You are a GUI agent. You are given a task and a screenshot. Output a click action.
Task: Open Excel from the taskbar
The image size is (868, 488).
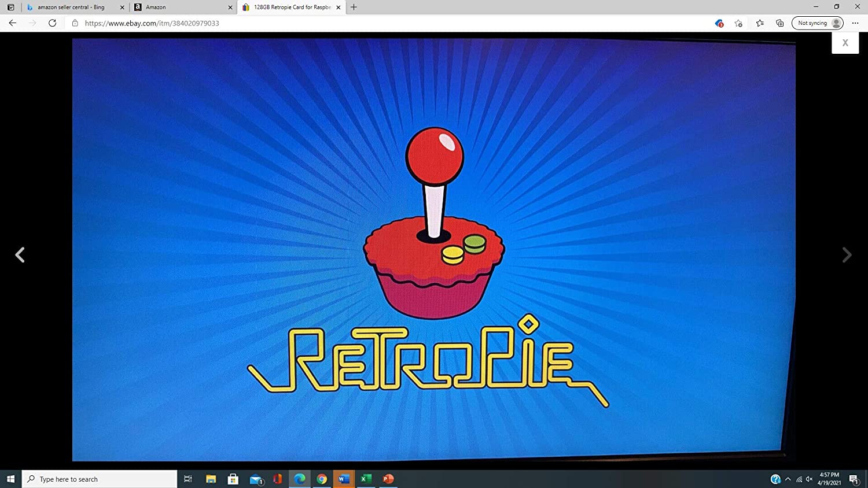point(366,479)
